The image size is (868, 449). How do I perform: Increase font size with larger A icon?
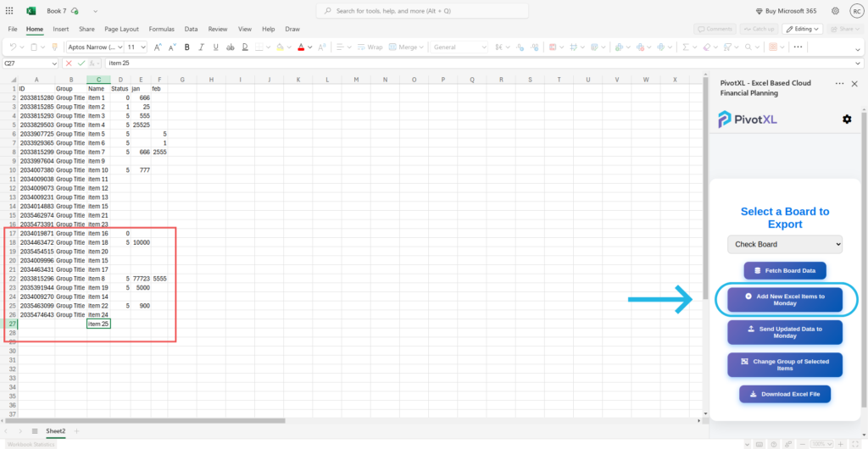[x=158, y=47]
